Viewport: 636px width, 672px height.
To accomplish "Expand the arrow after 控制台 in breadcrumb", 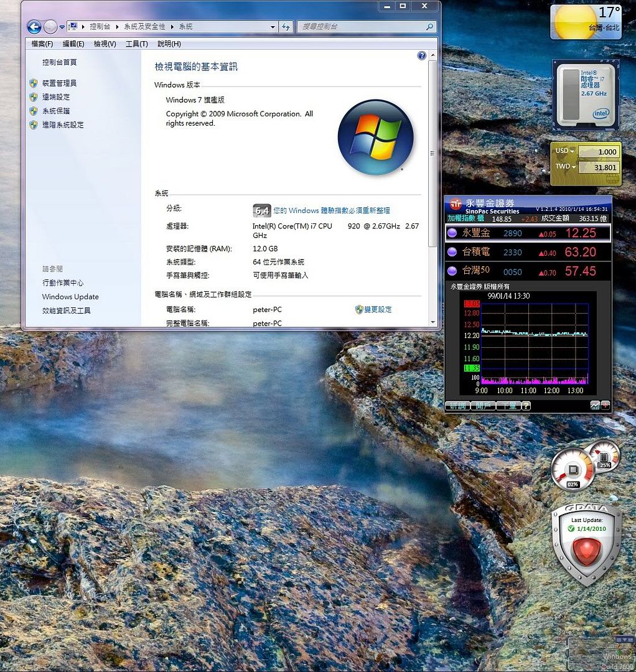I will (117, 27).
